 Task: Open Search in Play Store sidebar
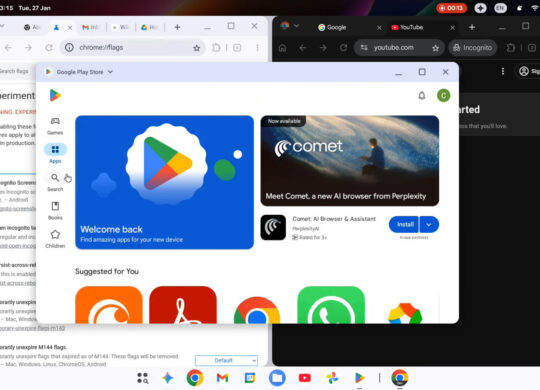55,182
